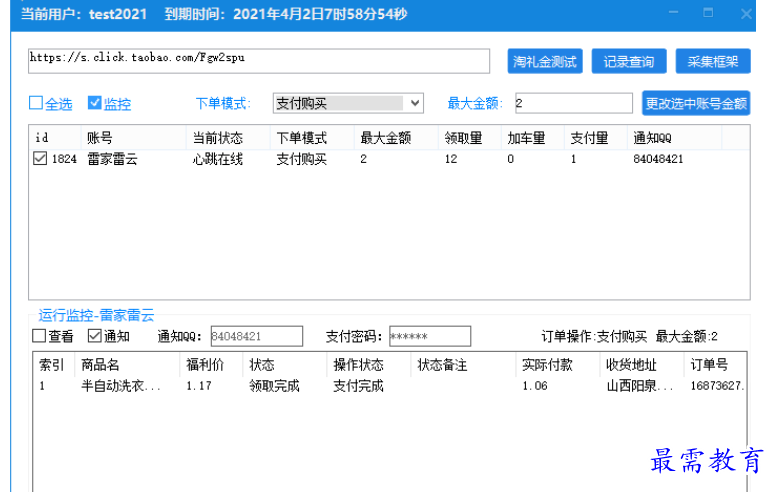Click 订单号 column header
Viewport: 772px width, 492px height.
[715, 365]
